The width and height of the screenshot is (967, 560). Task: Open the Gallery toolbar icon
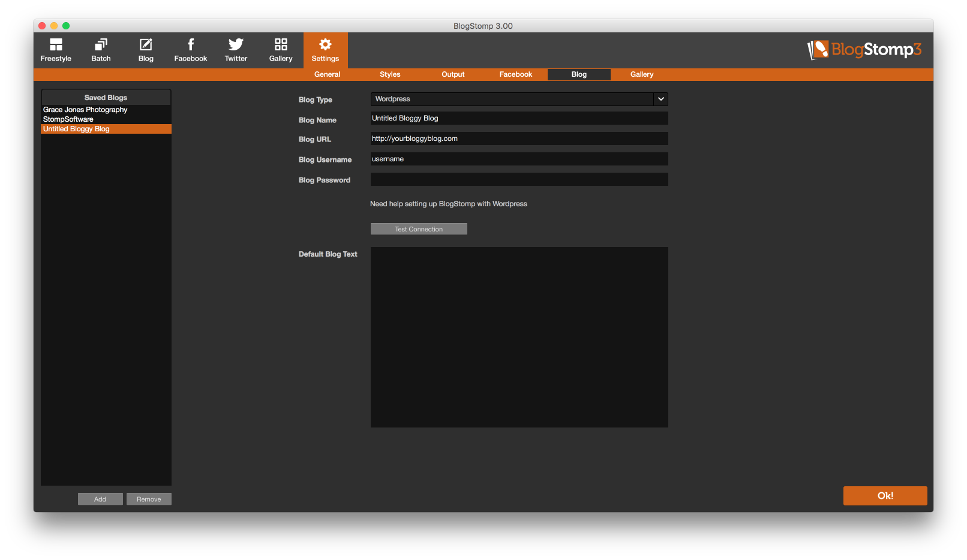tap(281, 50)
